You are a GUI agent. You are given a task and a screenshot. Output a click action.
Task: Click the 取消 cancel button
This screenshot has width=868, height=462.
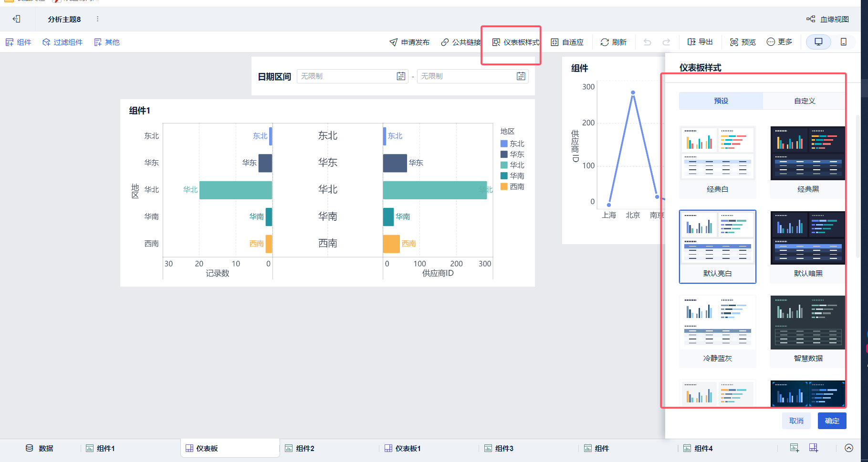[x=796, y=421]
